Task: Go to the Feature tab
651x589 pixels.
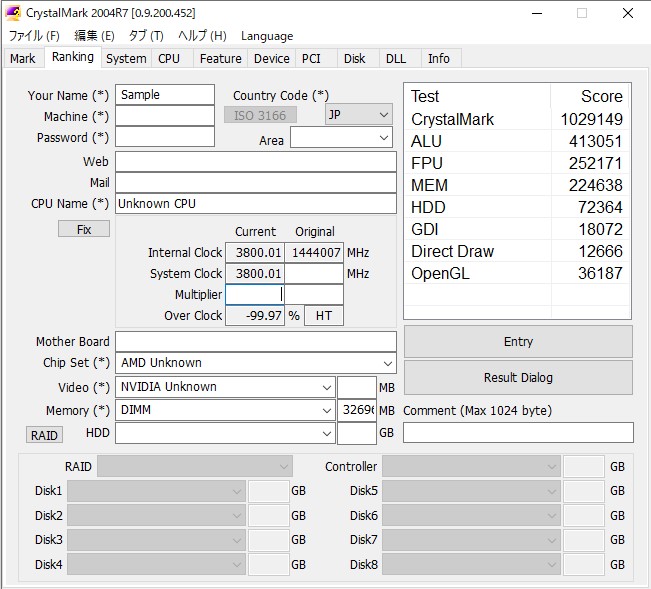Action: click(220, 59)
